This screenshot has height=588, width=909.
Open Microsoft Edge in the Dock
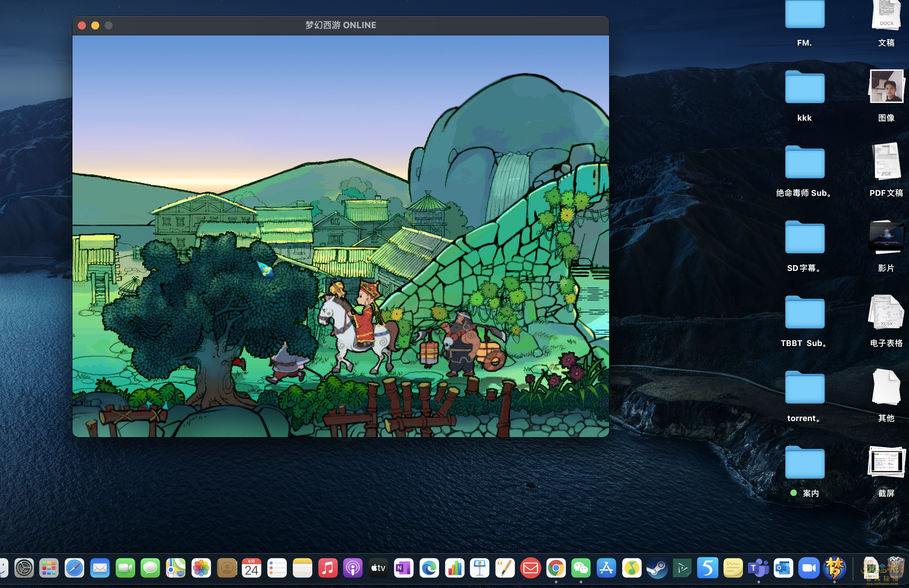[x=429, y=568]
